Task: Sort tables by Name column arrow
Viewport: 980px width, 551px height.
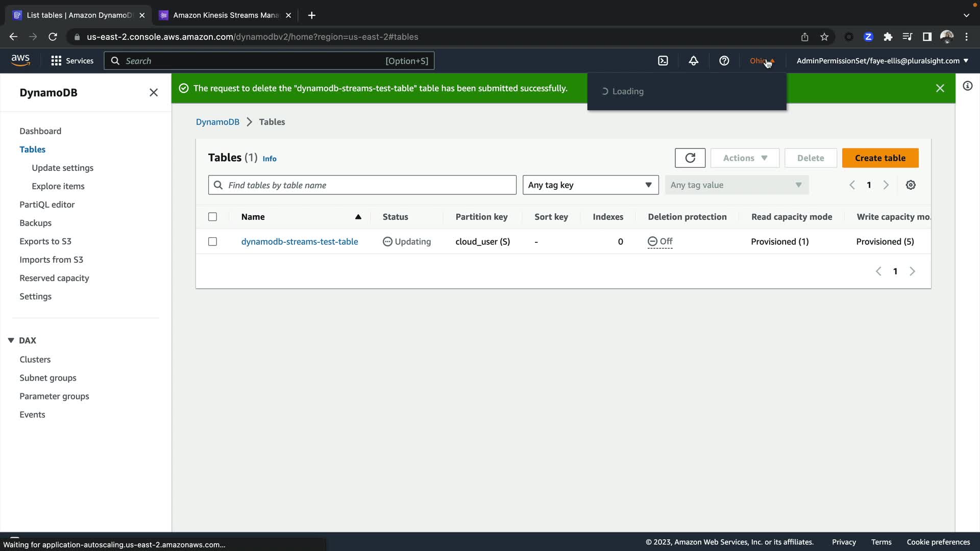Action: [358, 217]
